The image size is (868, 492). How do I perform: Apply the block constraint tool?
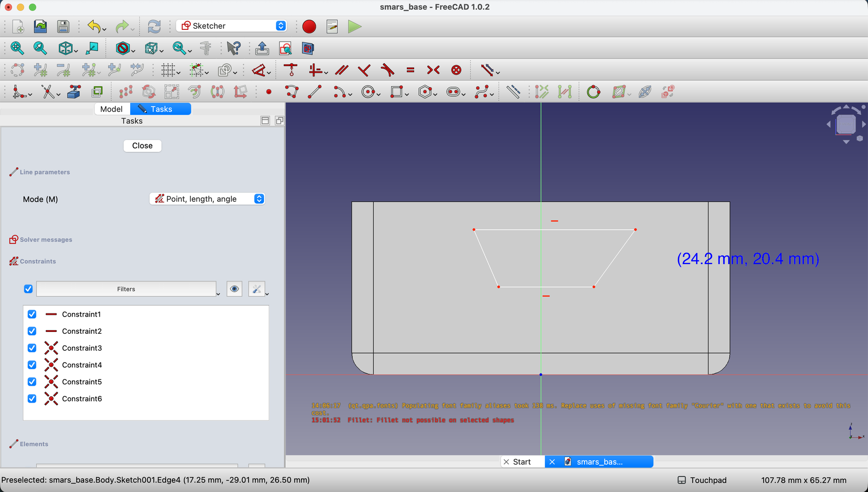click(x=457, y=70)
